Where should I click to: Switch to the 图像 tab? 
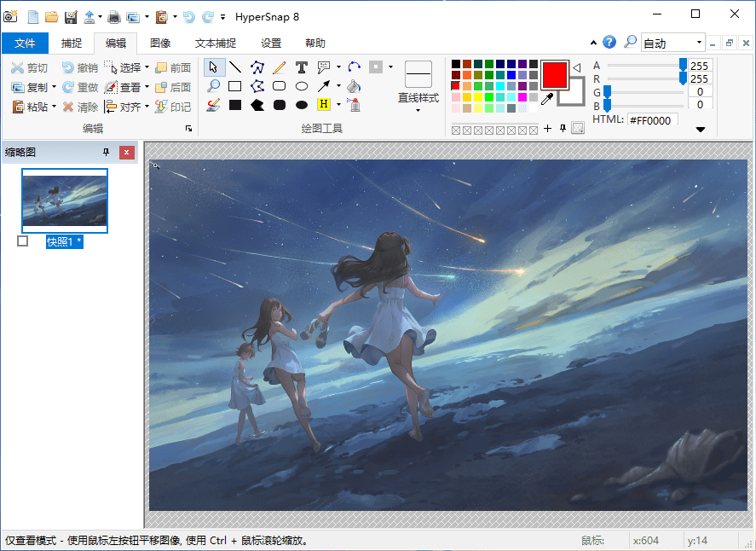click(160, 43)
